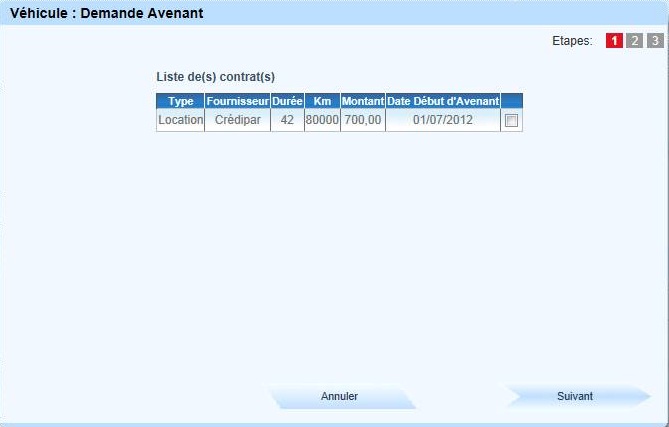The width and height of the screenshot is (669, 427).
Task: Click the Montant column header
Action: (362, 101)
